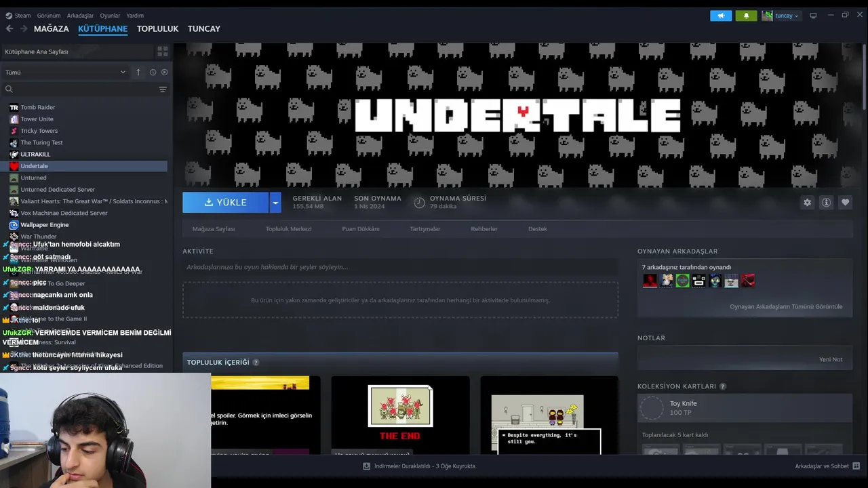This screenshot has height=488, width=868.
Task: Open THE END community content thumbnail
Action: [x=400, y=415]
